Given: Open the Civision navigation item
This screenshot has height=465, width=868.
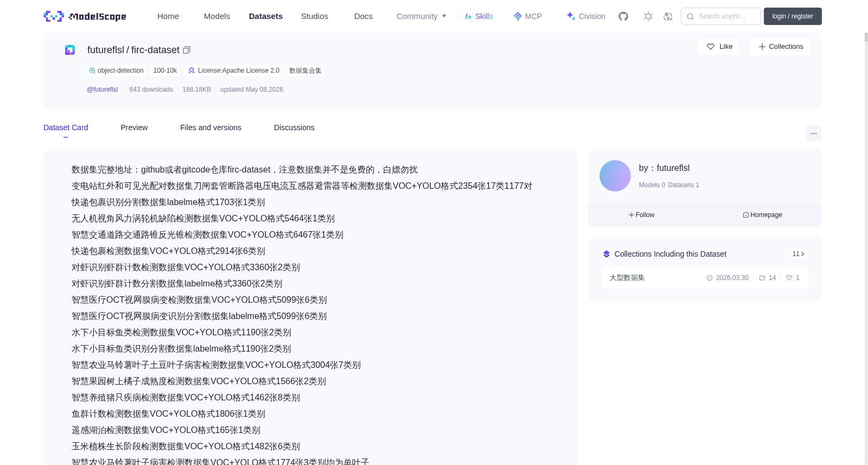Looking at the screenshot, I should point(586,16).
